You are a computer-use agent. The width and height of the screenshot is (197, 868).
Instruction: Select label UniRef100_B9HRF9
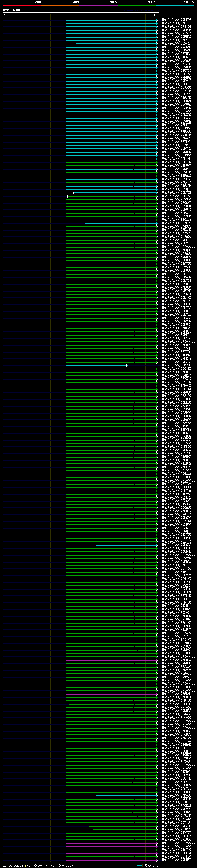[x=177, y=358]
